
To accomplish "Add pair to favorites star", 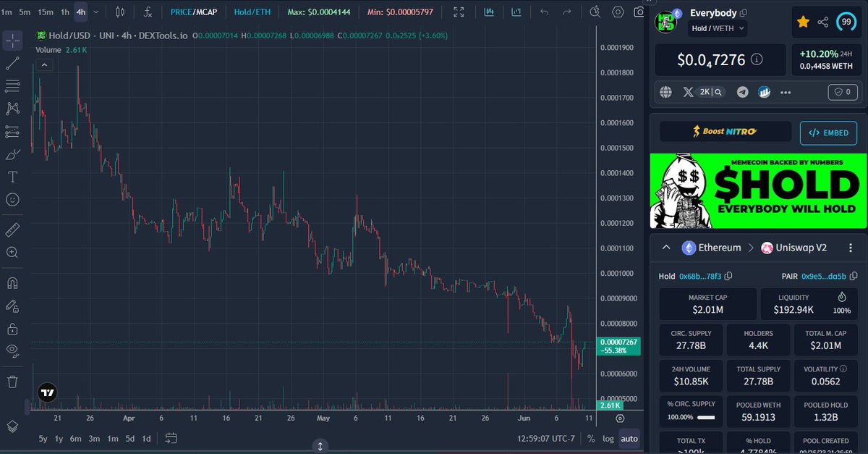I will tap(803, 22).
